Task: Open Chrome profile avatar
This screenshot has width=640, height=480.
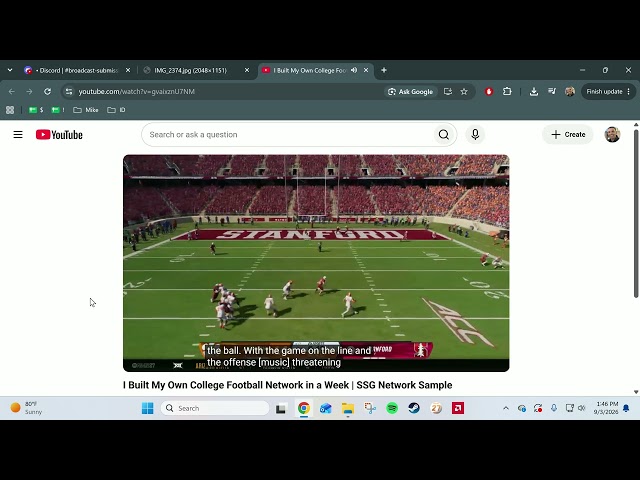Action: (570, 91)
